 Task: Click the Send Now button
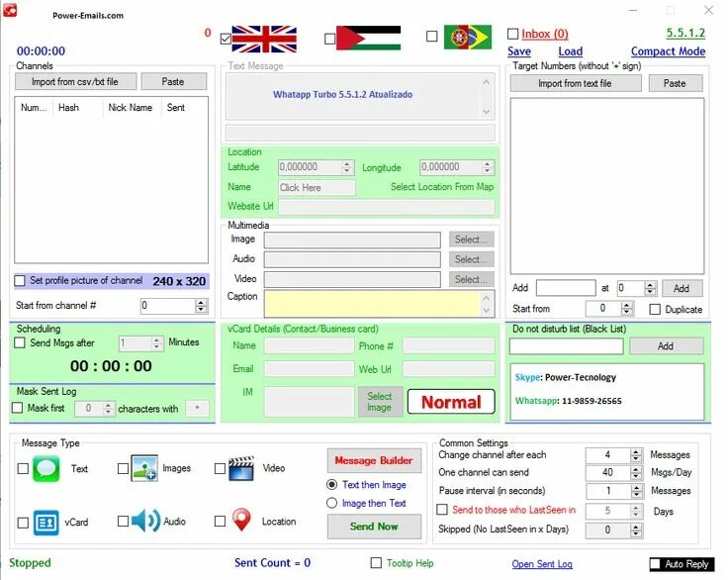[x=374, y=527]
